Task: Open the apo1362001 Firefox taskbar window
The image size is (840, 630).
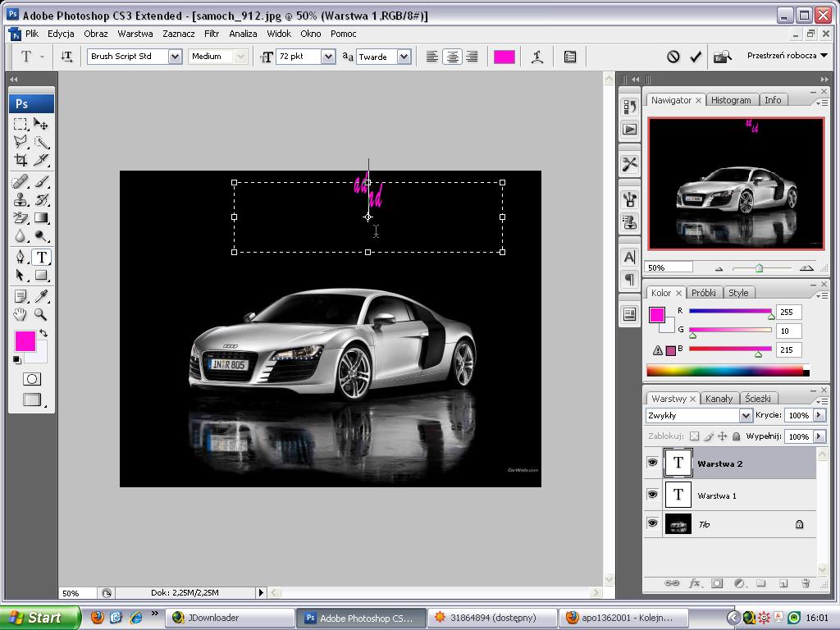Action: pos(625,618)
